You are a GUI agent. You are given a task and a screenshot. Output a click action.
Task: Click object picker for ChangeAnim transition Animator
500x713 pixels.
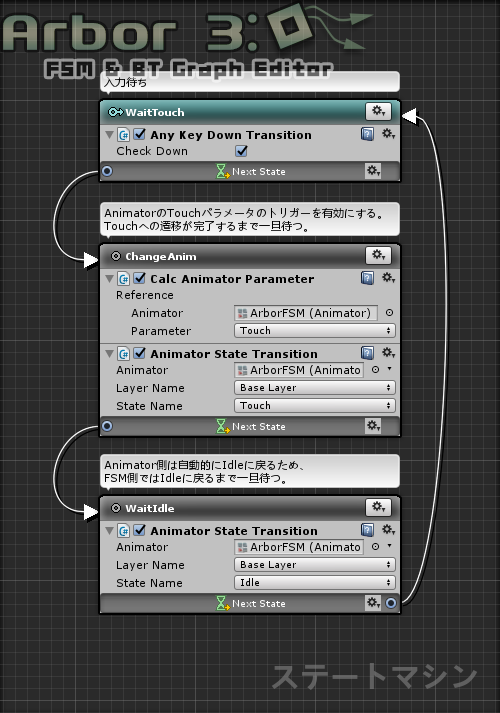pyautogui.click(x=375, y=370)
